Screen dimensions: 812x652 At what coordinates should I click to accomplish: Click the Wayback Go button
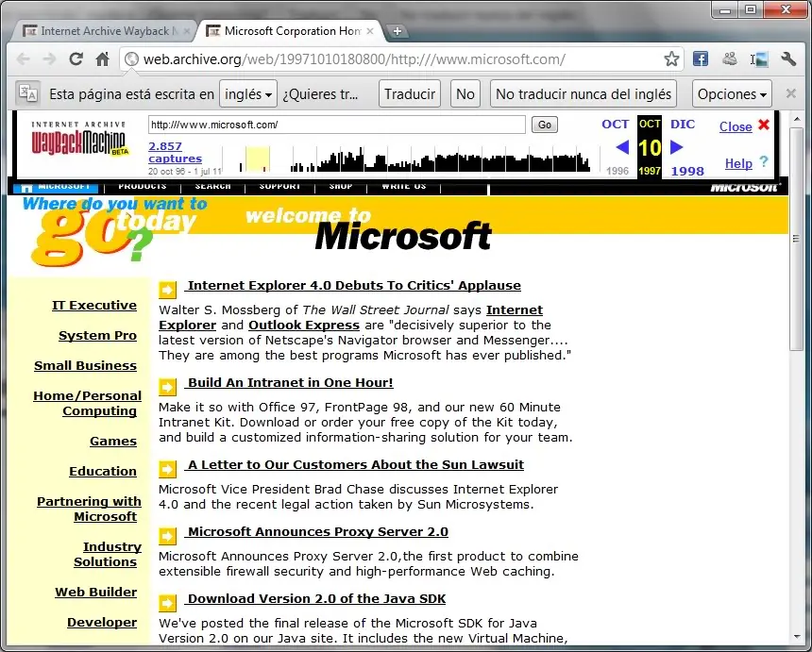pos(544,125)
